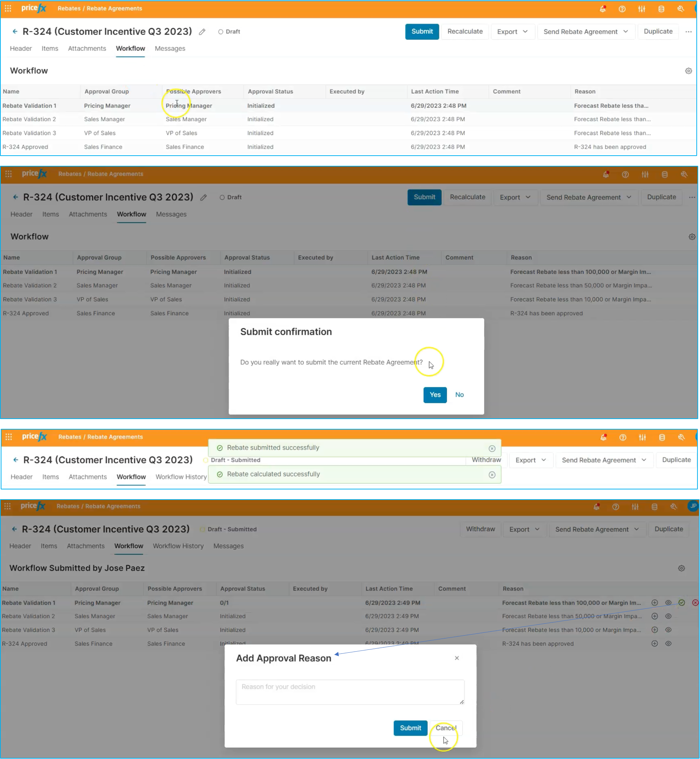The width and height of the screenshot is (700, 759).
Task: Expand the Export dropdown behind Submit confirmation dialog
Action: pyautogui.click(x=515, y=197)
